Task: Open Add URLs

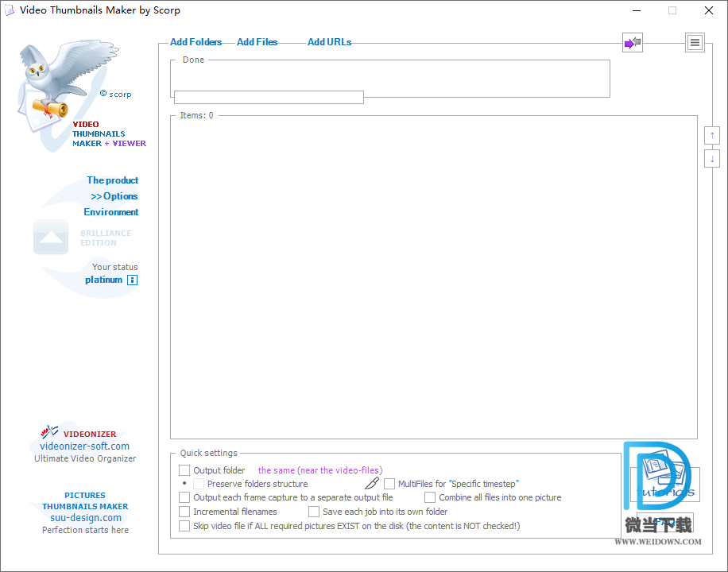Action: pos(329,42)
